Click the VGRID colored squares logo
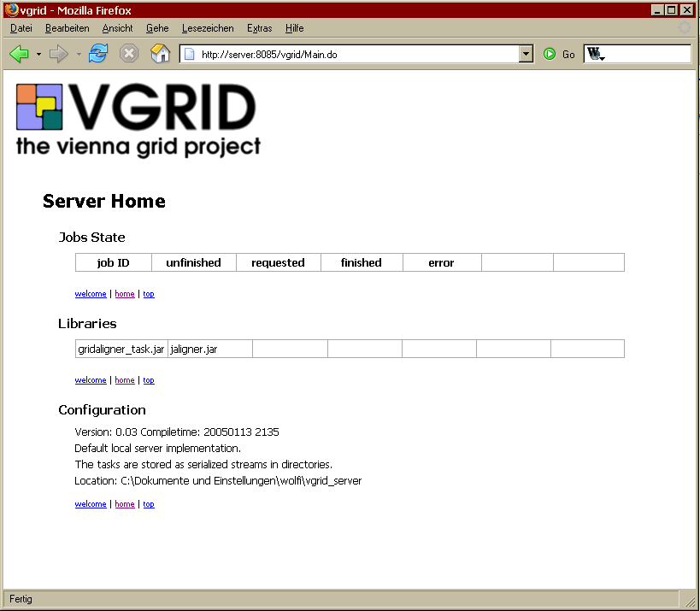Viewport: 700px width, 611px height. (39, 107)
